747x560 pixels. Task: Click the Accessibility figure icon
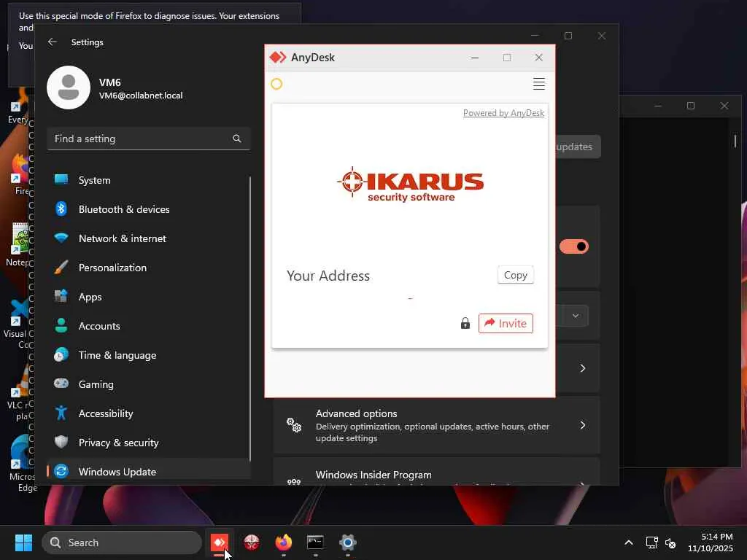point(61,413)
